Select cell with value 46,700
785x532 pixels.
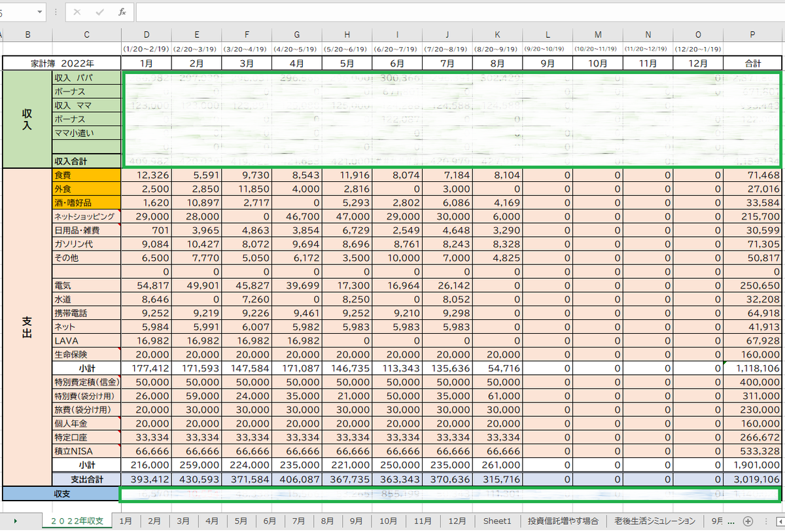point(297,216)
